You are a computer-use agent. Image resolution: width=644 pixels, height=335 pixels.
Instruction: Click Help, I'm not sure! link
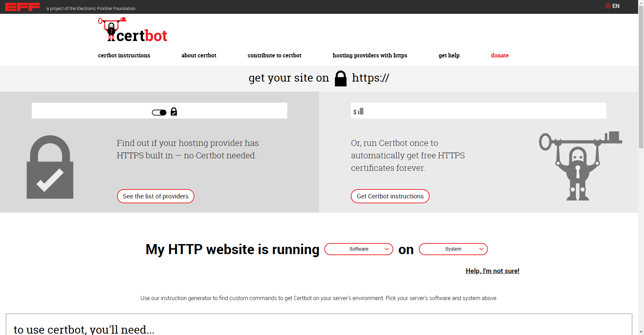[492, 271]
